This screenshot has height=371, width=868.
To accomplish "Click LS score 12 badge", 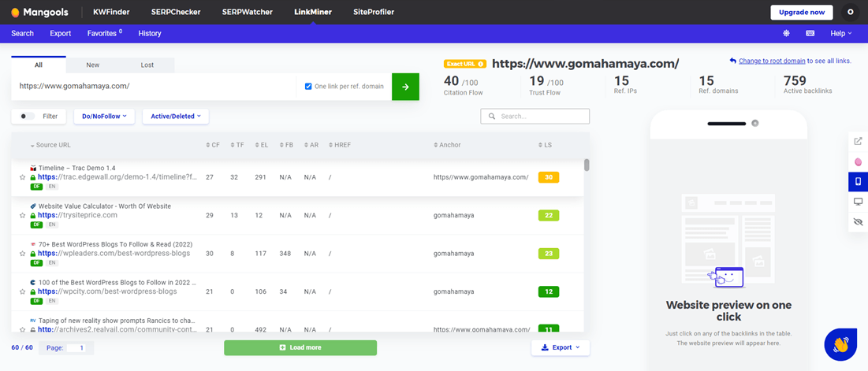I will tap(549, 291).
